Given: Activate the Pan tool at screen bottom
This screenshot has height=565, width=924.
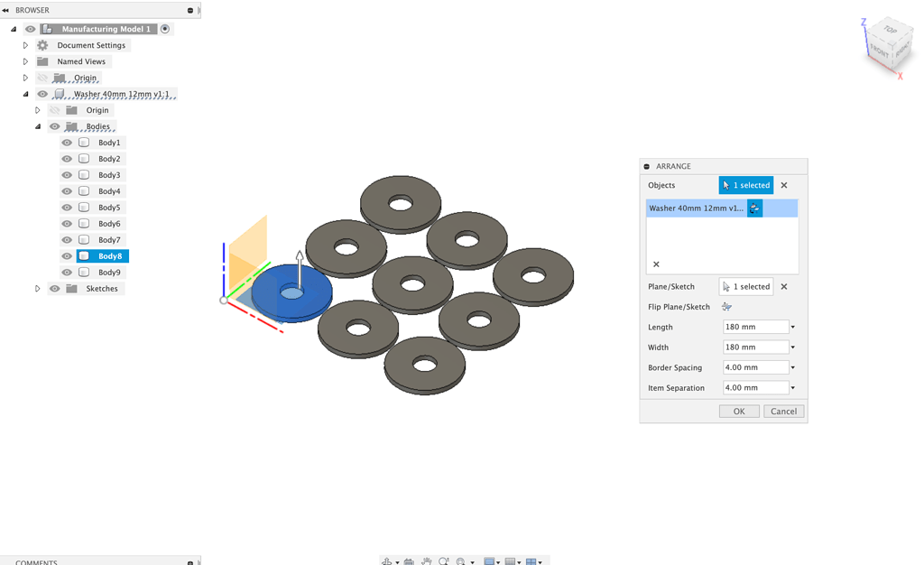Looking at the screenshot, I should coord(429,560).
